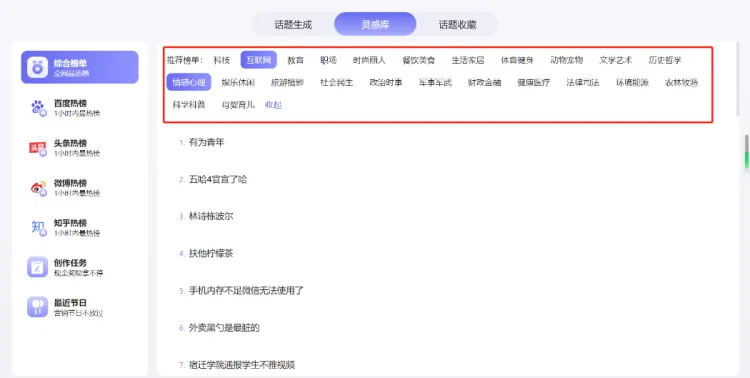Open the 最近节日 section
This screenshot has width=750, height=378.
80,307
